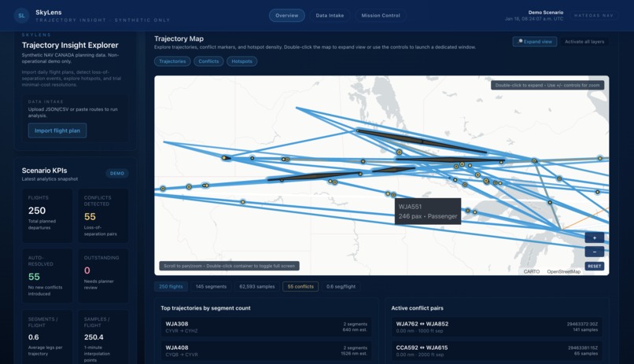Open the Overview tab

tap(286, 16)
